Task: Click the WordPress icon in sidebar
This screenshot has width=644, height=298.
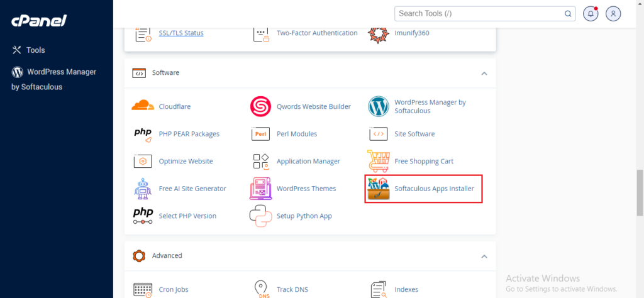Action: (x=17, y=72)
